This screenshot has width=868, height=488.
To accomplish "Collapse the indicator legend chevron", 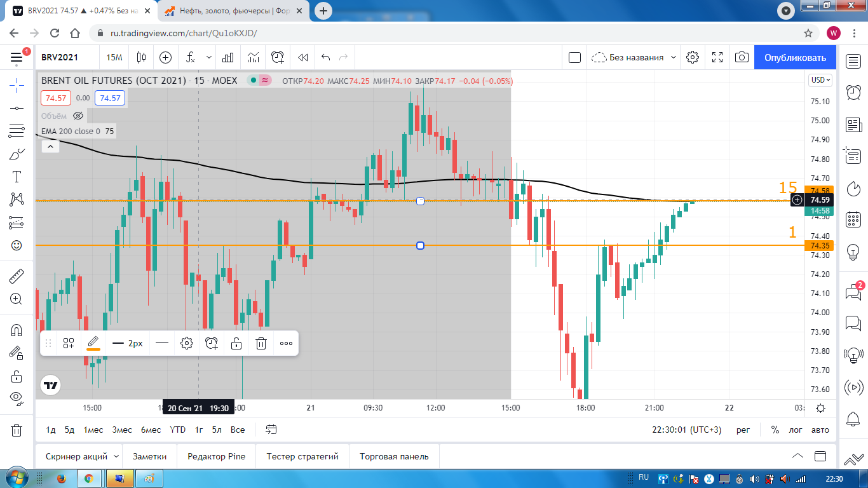I will (50, 146).
